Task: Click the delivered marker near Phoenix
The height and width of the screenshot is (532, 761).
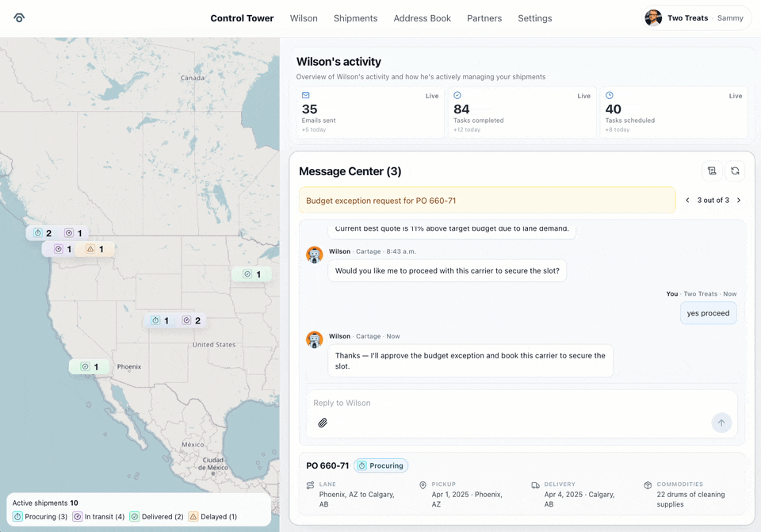Action: tap(90, 367)
